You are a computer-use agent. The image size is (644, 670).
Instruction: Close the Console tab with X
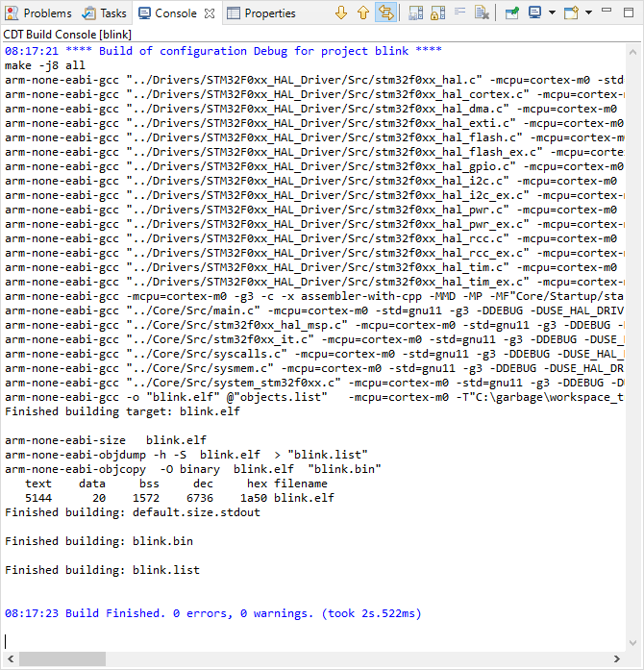click(x=210, y=13)
